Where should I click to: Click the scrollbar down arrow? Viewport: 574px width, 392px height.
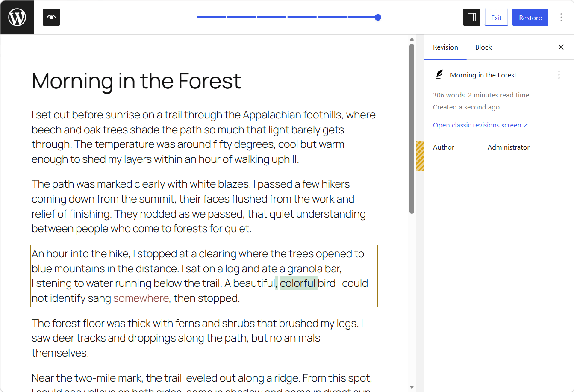point(412,387)
